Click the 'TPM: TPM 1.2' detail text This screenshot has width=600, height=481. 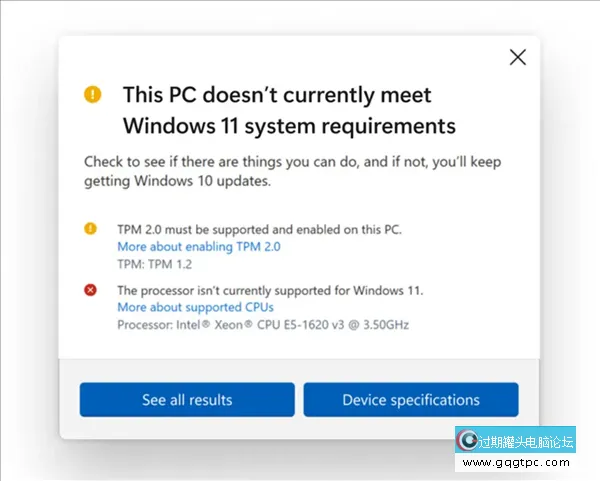tap(153, 264)
